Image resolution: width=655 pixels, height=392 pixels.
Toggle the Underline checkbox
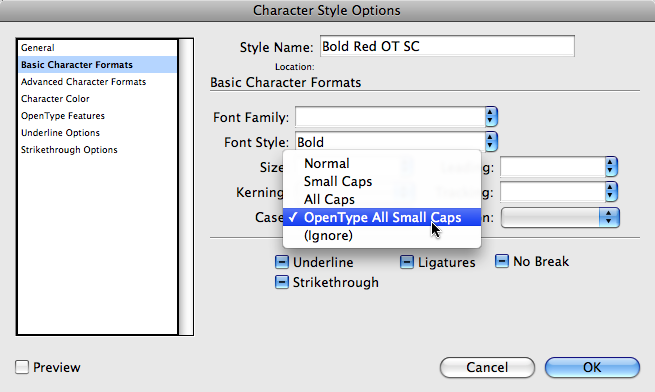(x=282, y=262)
